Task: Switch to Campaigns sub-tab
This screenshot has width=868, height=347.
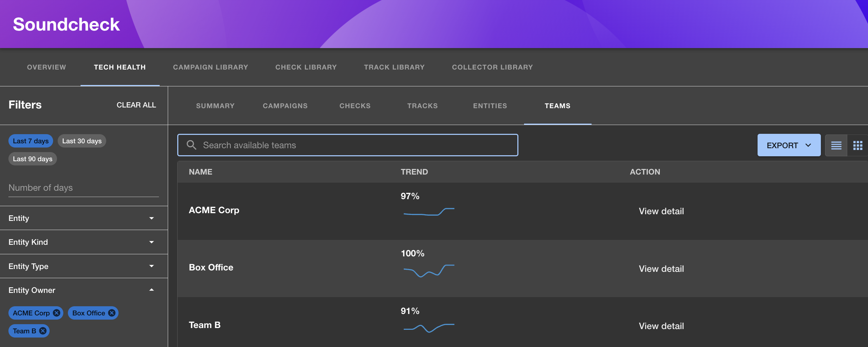Action: [285, 106]
